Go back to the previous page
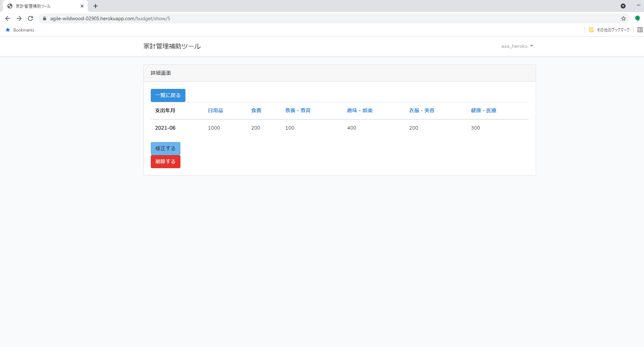This screenshot has width=644, height=347. click(8, 18)
